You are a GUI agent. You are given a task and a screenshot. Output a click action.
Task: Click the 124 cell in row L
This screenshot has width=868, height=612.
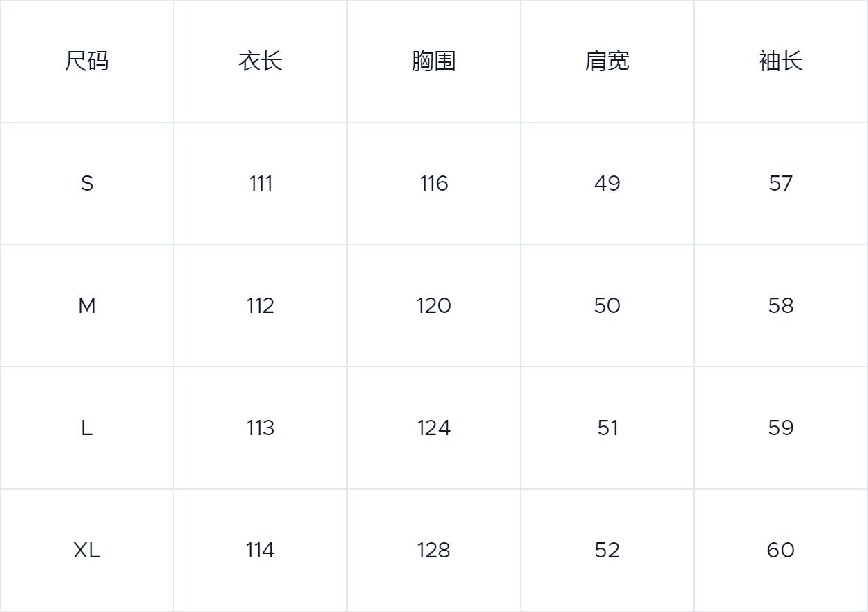point(434,428)
